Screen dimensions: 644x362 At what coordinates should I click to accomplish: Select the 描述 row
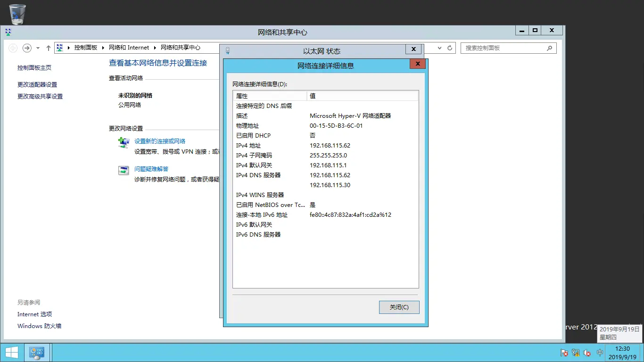(326, 116)
